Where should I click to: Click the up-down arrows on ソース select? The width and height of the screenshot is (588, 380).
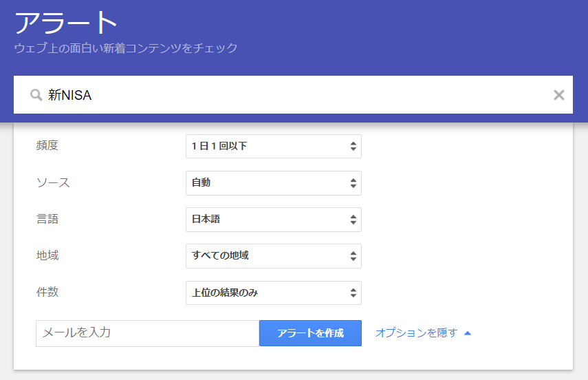coord(353,183)
